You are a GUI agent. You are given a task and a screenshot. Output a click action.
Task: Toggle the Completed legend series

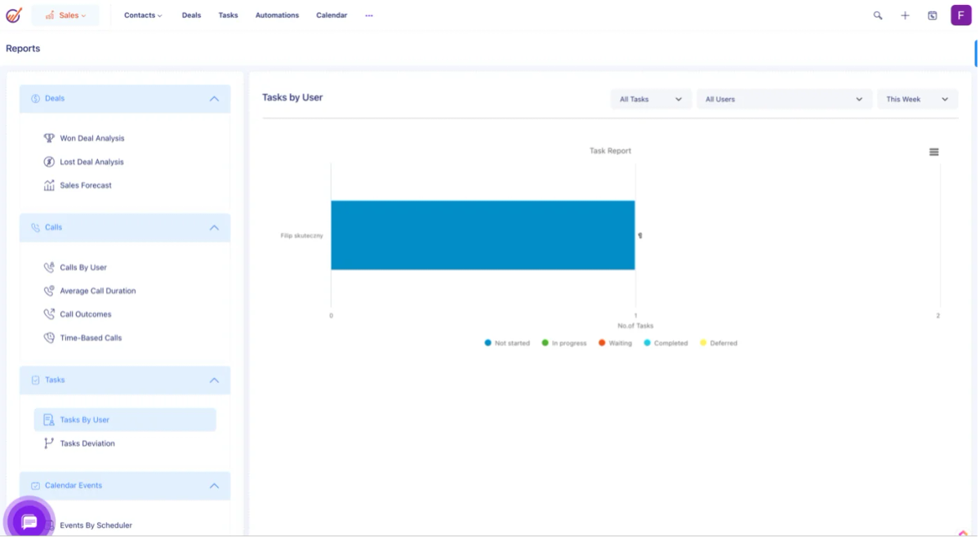[666, 343]
